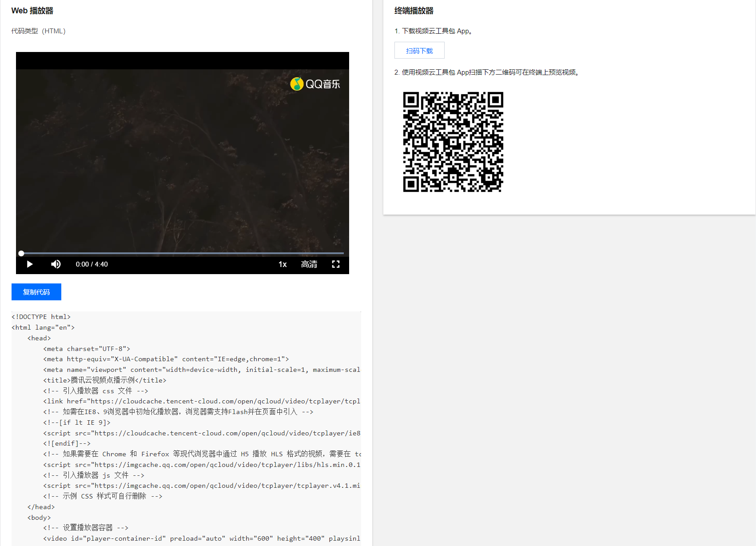Click the viewport meta tag line
Image resolution: width=756 pixels, height=546 pixels.
(x=202, y=370)
